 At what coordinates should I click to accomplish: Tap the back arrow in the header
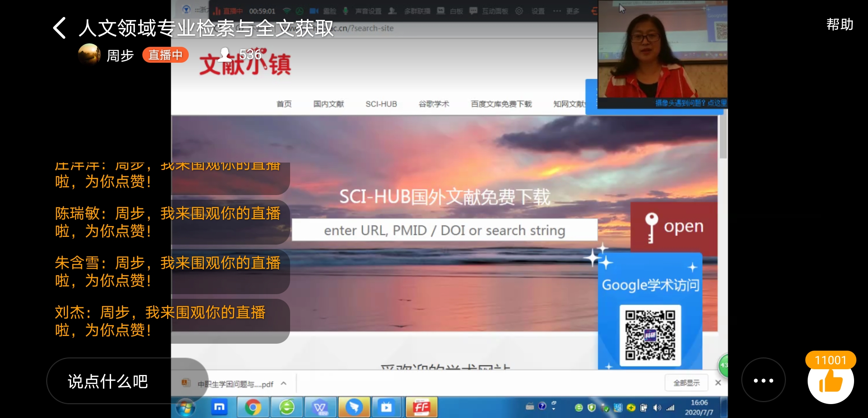[x=60, y=28]
